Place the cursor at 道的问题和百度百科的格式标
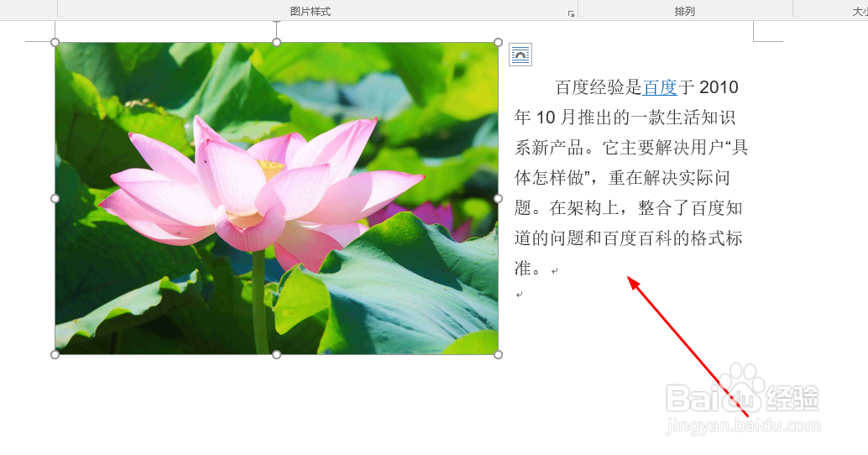Screen dimensions: 868x455 628,238
